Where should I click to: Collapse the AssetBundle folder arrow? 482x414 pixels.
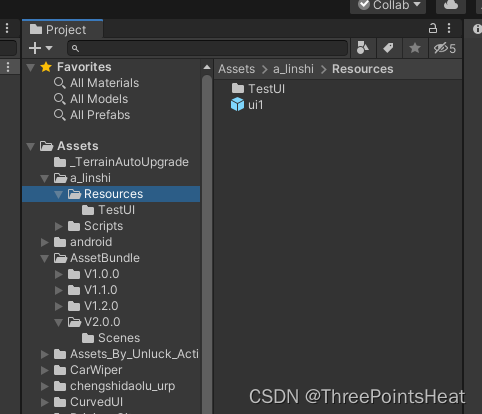[45, 258]
